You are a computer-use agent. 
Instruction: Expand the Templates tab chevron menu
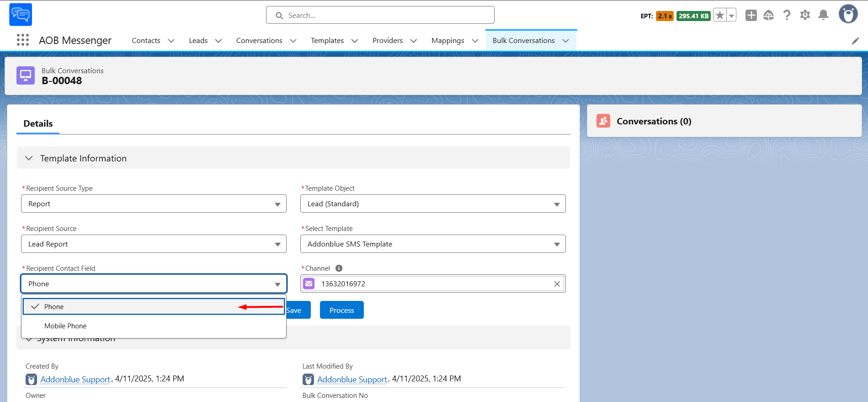tap(354, 41)
